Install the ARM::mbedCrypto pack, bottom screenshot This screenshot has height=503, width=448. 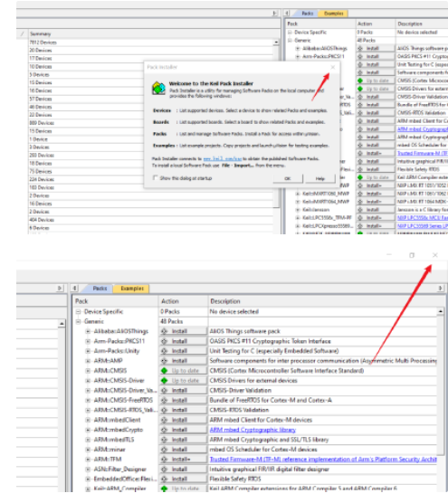(x=183, y=430)
